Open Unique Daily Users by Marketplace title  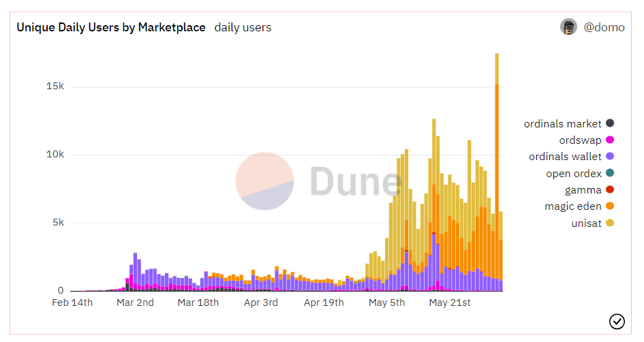(111, 27)
